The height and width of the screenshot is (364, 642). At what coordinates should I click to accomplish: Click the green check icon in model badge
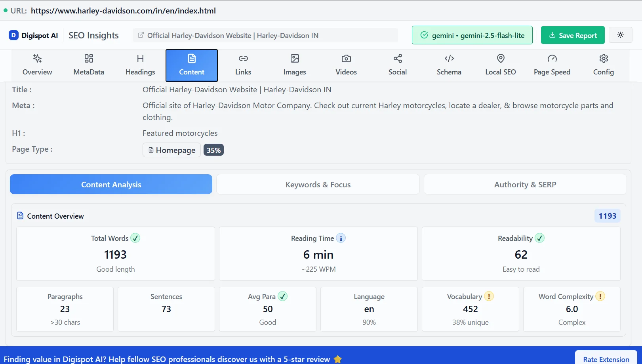point(424,35)
